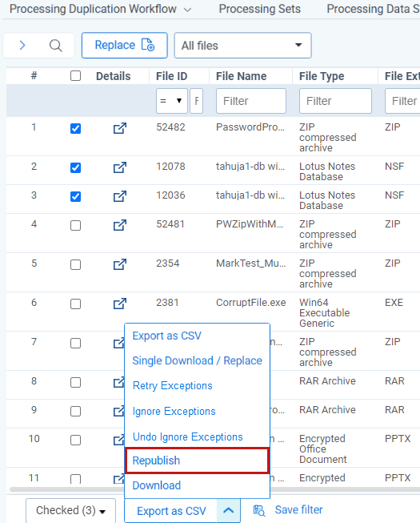Screen dimensions: 420x523
Task: Select Undo Ignore Exceptions in menu
Action: tap(187, 437)
